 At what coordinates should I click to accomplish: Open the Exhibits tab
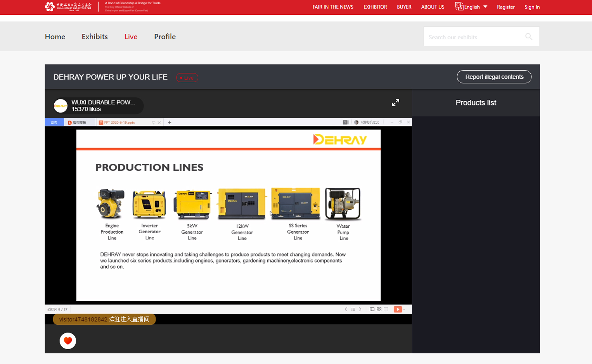click(95, 36)
